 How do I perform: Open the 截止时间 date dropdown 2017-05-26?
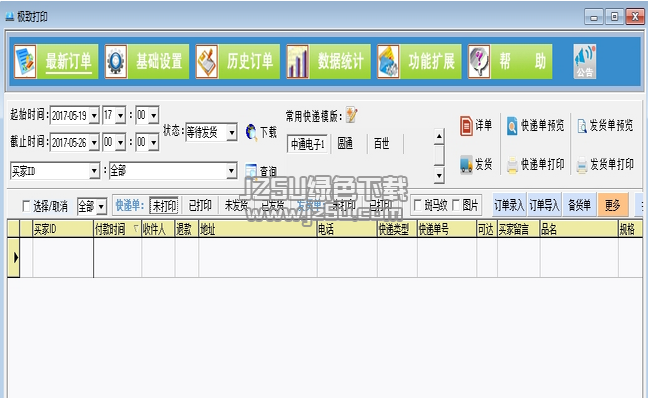pyautogui.click(x=94, y=143)
